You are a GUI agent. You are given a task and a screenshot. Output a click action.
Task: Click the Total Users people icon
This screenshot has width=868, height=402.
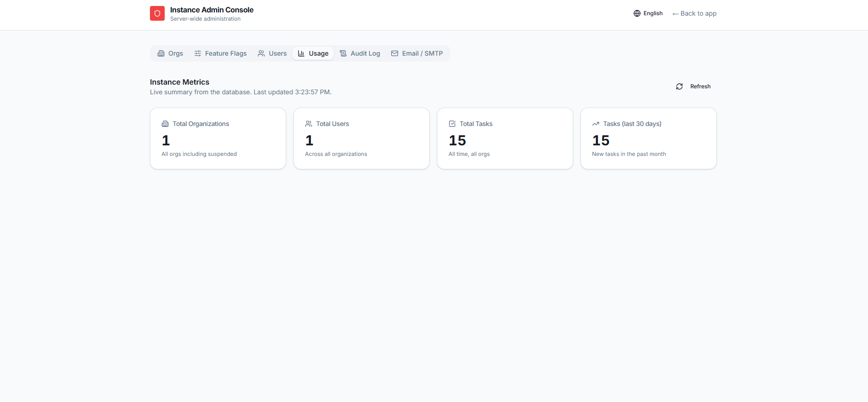click(x=309, y=124)
